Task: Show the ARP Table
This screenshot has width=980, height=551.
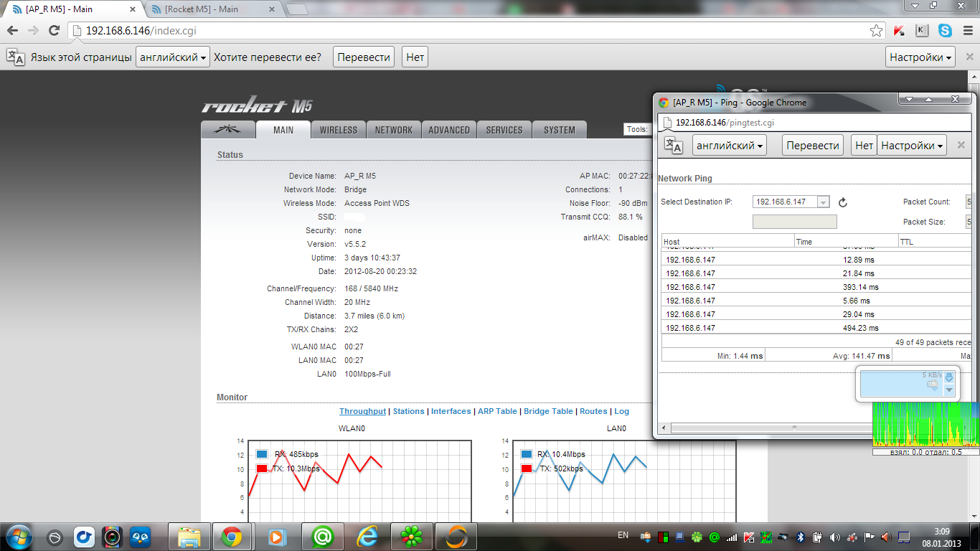Action: tap(497, 411)
